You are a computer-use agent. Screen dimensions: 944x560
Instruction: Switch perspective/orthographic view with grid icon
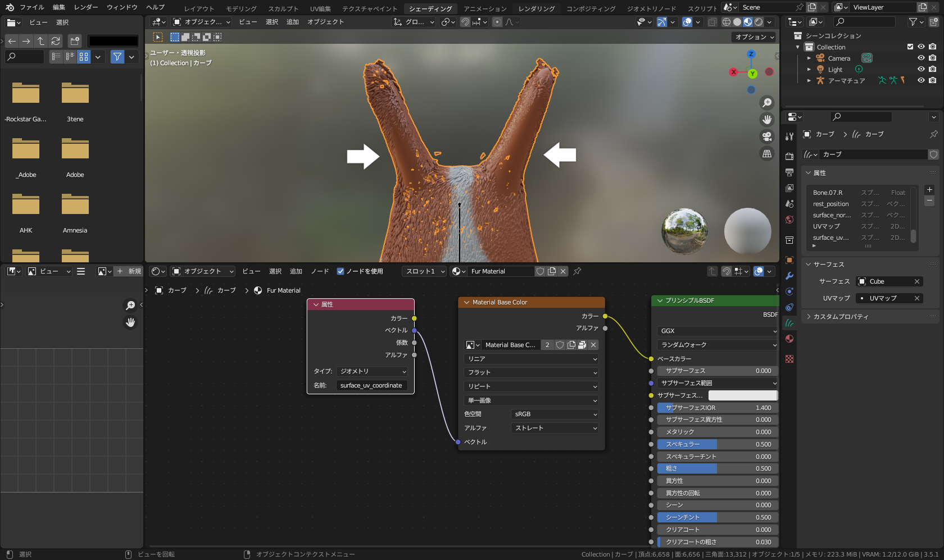(767, 154)
